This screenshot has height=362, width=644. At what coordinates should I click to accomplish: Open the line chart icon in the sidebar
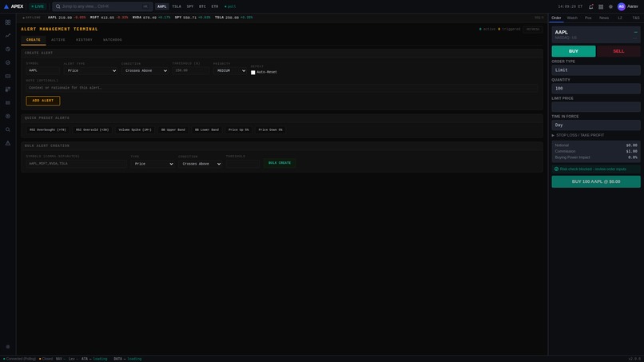point(8,36)
